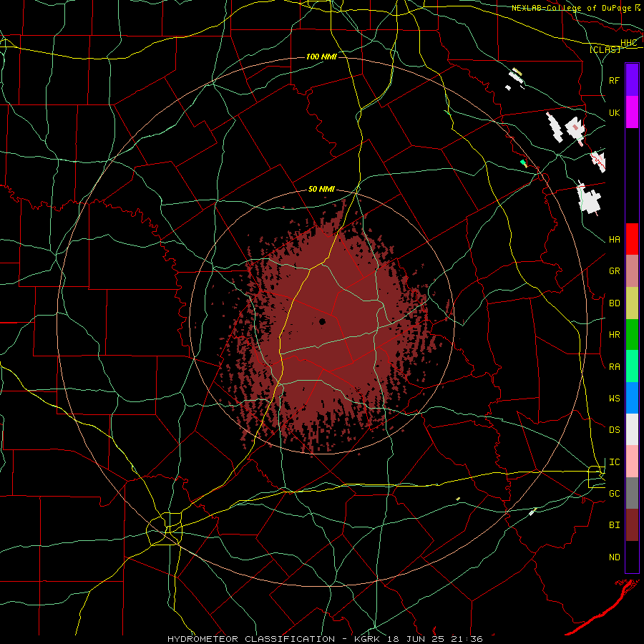Click the HA legend label
Viewport: 644px width, 644px height.
click(x=614, y=240)
